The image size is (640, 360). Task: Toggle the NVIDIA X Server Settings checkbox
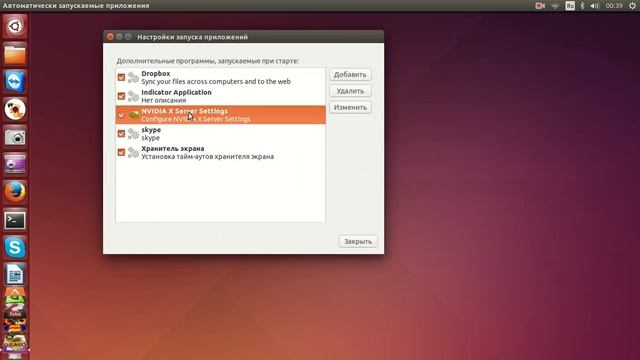click(121, 115)
